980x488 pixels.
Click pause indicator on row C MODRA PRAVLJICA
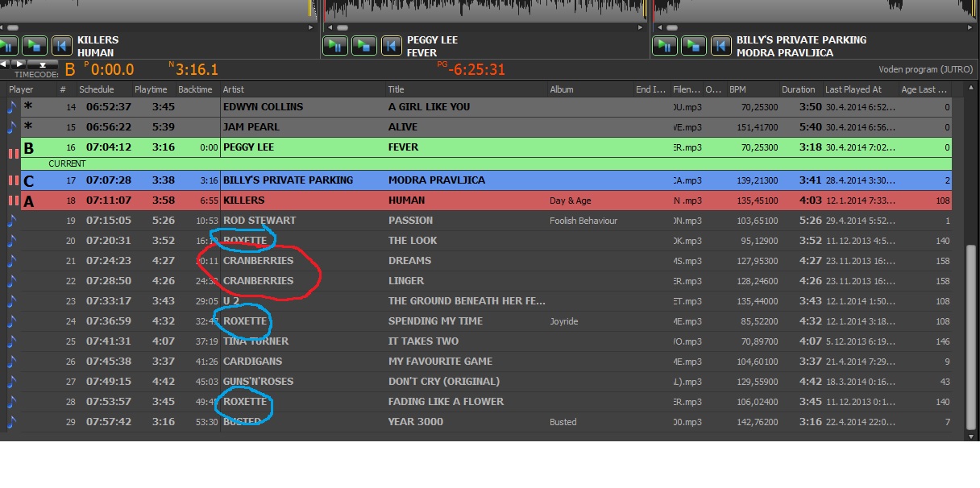(14, 181)
